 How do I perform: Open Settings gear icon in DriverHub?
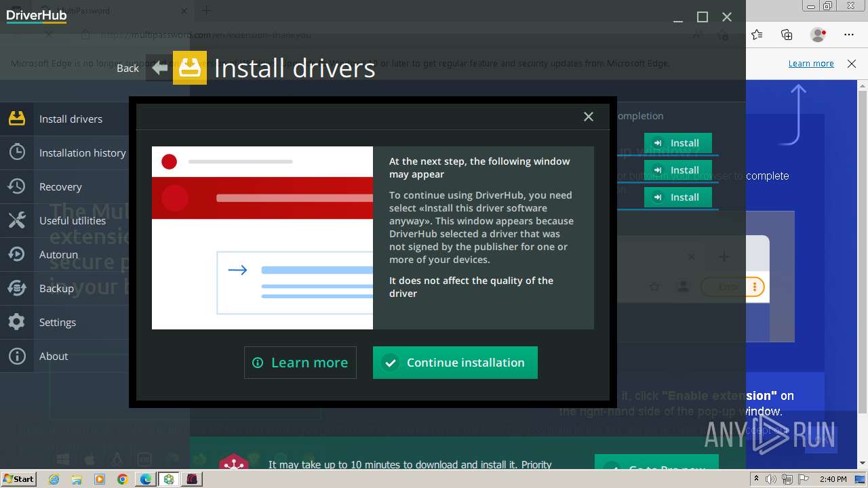tap(17, 322)
